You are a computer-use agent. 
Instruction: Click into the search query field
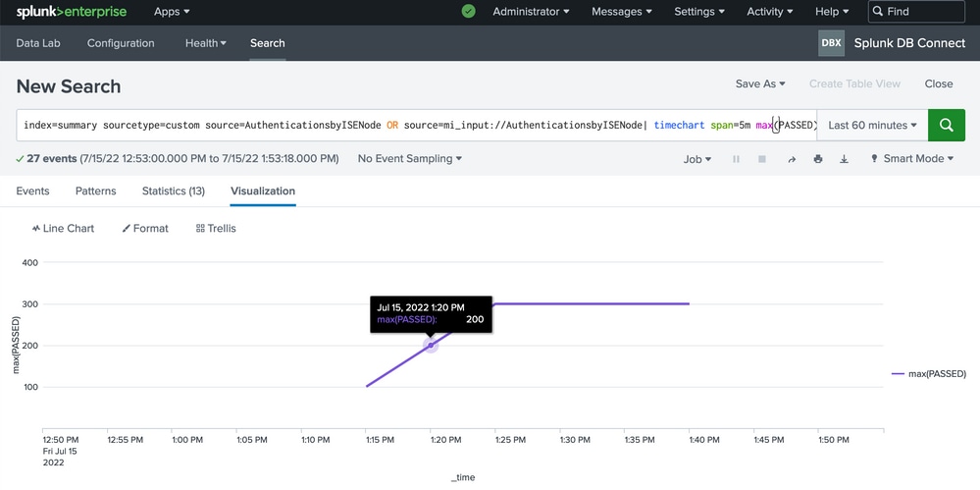tap(417, 125)
